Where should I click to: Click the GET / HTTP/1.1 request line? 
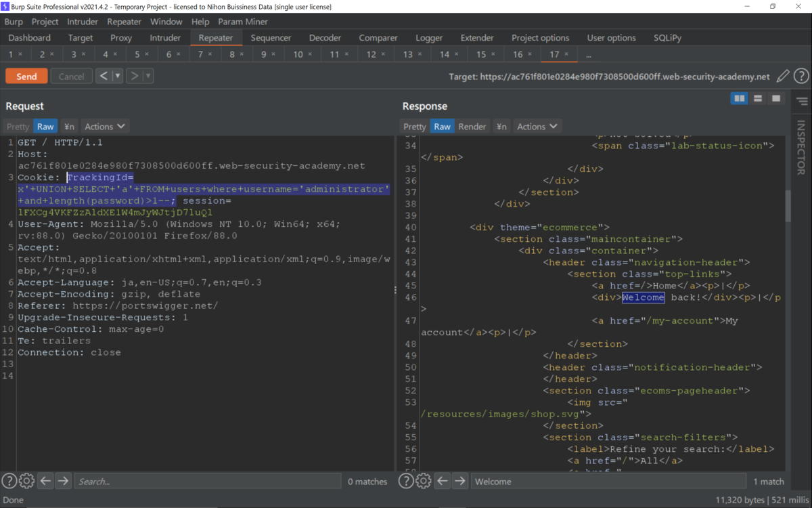pos(60,142)
